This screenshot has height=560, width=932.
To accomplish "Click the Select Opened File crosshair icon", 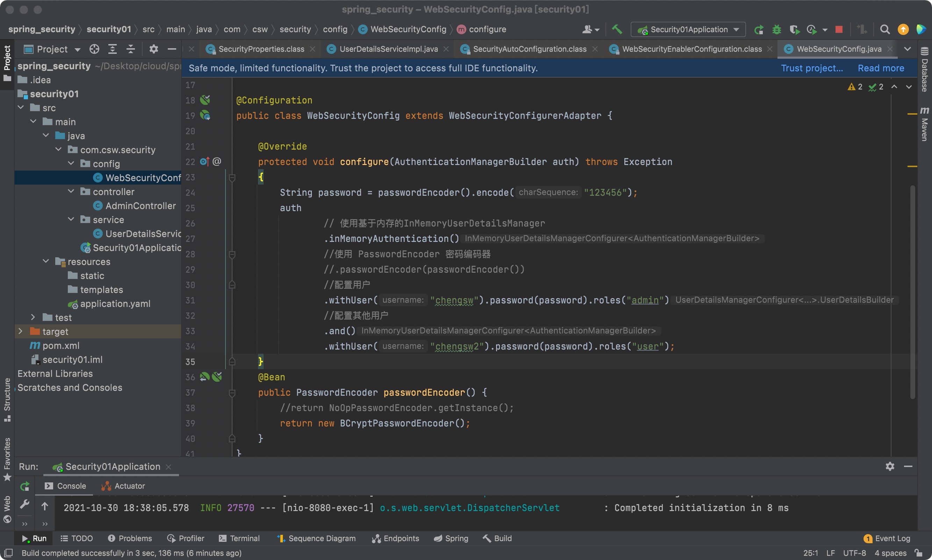I will coord(94,49).
